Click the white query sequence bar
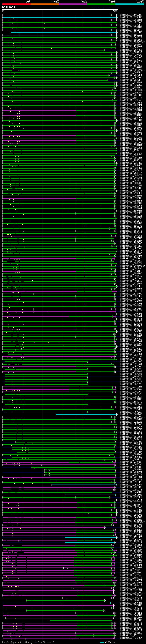The image size is (146, 644). (60, 10)
